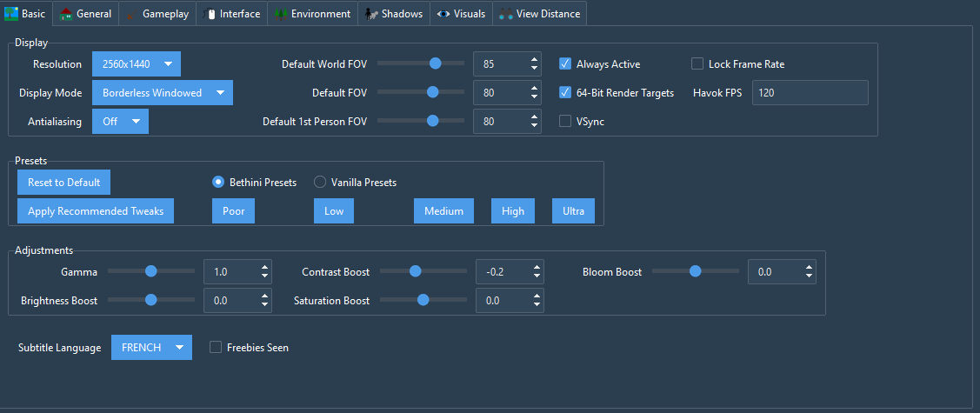Click the Havok FPS input field
Image resolution: width=980 pixels, height=413 pixels.
pos(810,92)
